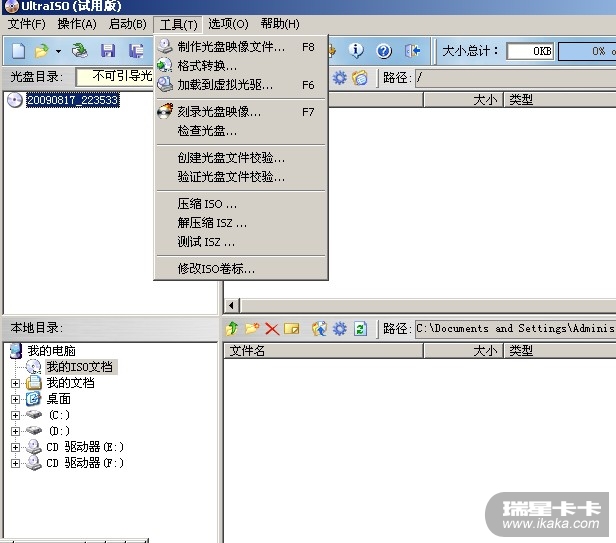Viewport: 616px width, 543px height.
Task: Choose 修改ISO卷标 menu entry
Action: [x=241, y=269]
